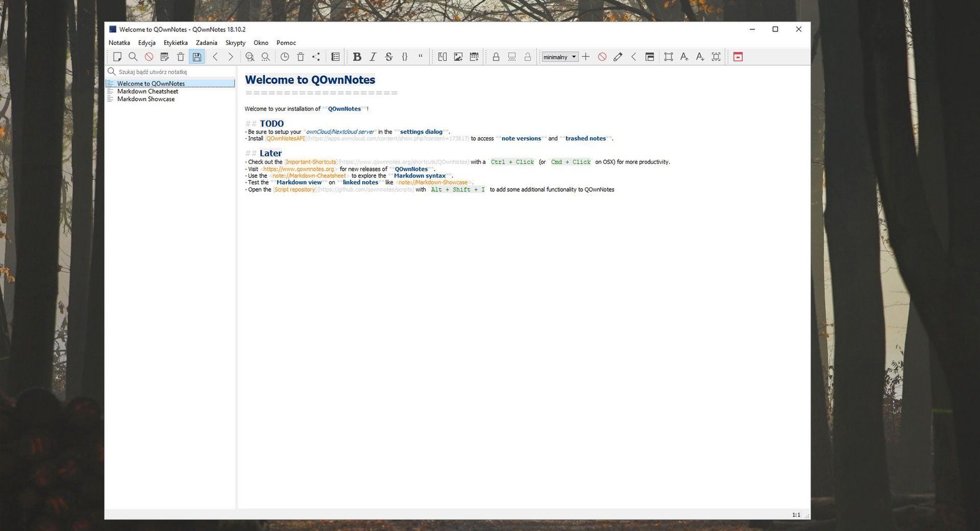This screenshot has width=980, height=531.
Task: Click the closed padlock icon
Action: (x=496, y=57)
